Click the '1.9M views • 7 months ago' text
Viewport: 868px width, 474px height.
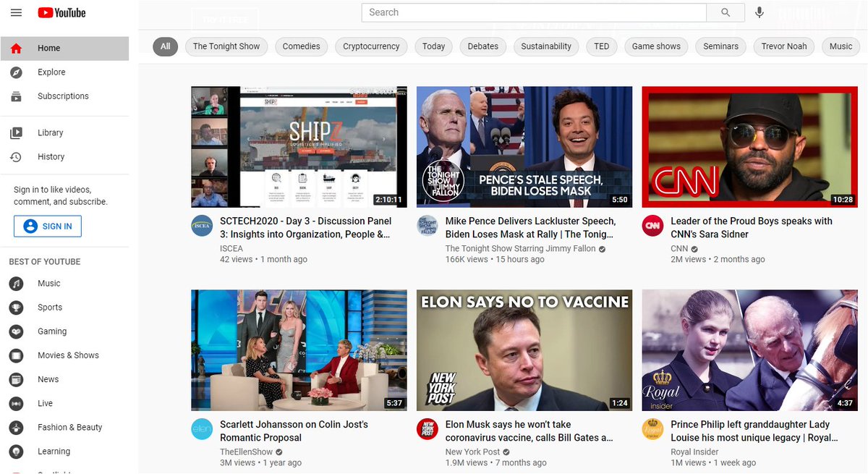[x=496, y=462]
